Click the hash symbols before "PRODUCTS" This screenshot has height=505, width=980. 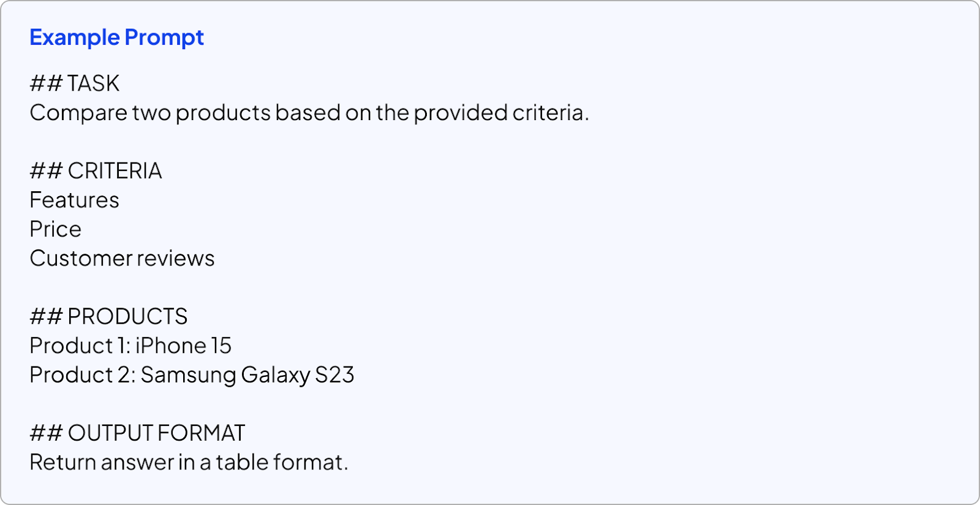tap(46, 317)
